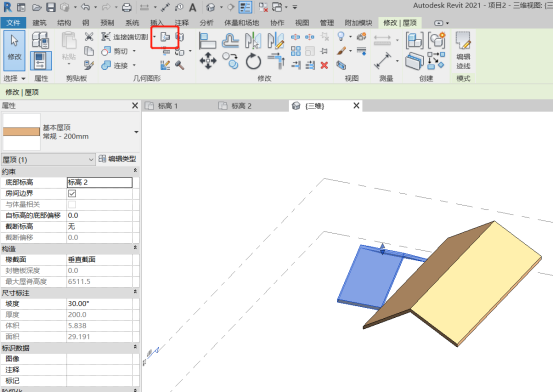Screen dimensions: 553x392
Task: Select the Text tool 'A' in quick access toolbar
Action: (x=192, y=7)
